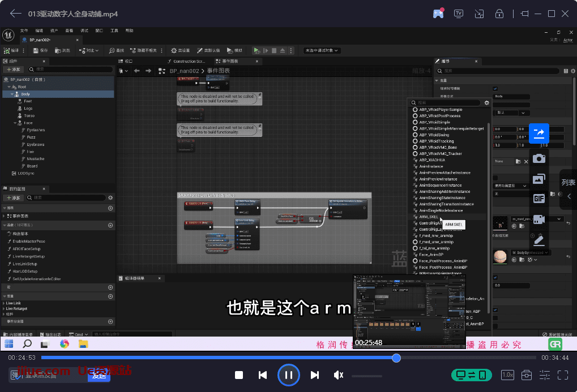The width and height of the screenshot is (577, 392).
Task: Pause the video playback
Action: pos(289,375)
